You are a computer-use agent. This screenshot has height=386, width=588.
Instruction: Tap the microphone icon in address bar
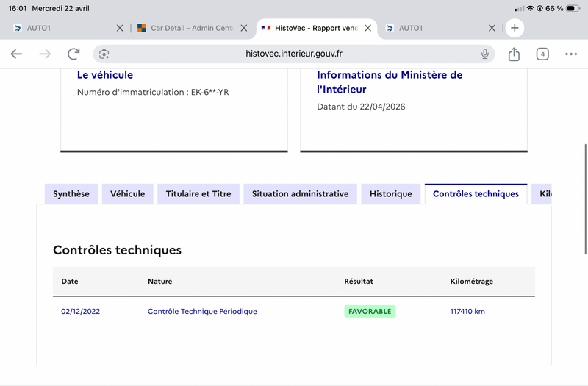coord(485,54)
